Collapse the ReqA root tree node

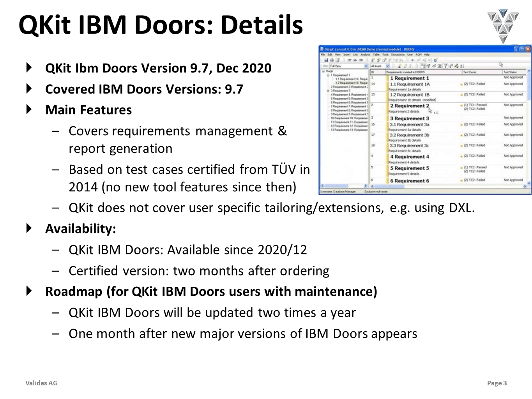323,71
